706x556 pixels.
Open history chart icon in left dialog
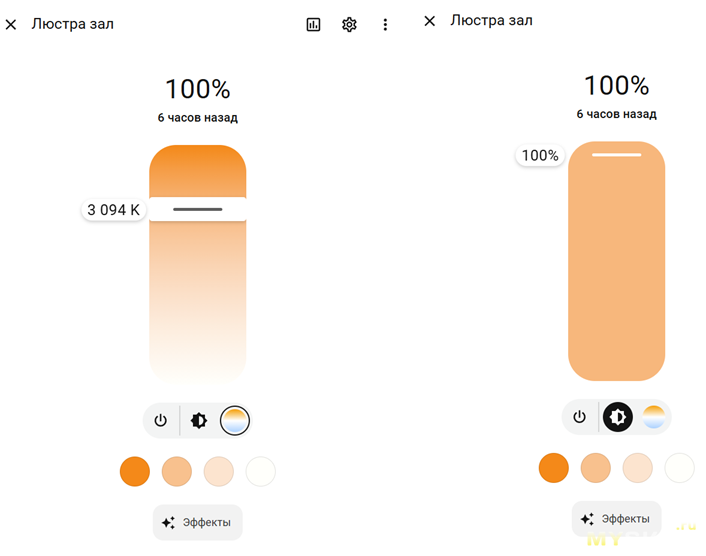(313, 24)
